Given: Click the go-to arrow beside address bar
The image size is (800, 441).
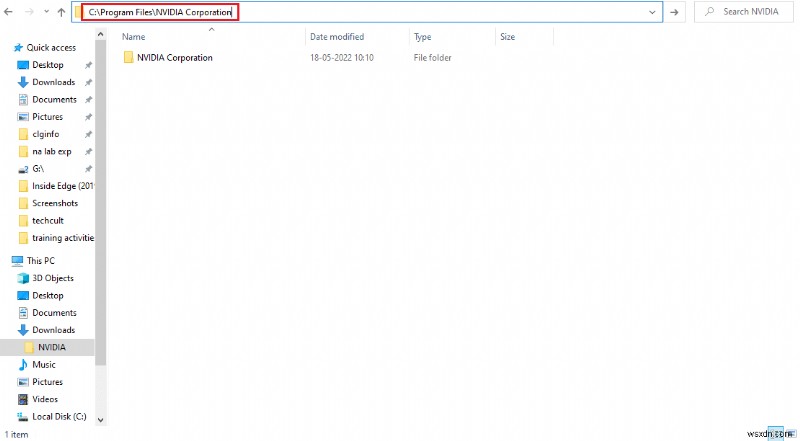Looking at the screenshot, I should [674, 12].
